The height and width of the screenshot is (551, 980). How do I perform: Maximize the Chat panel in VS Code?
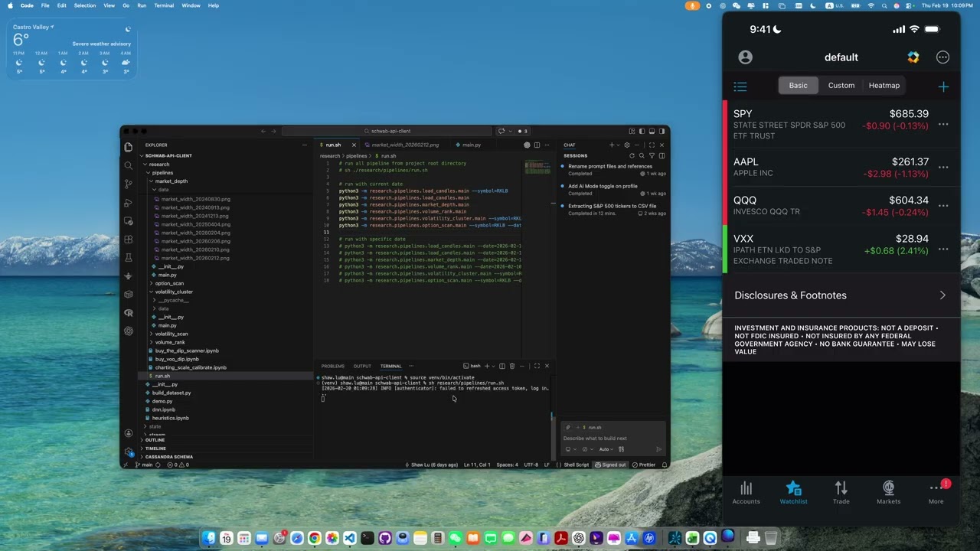click(x=652, y=145)
